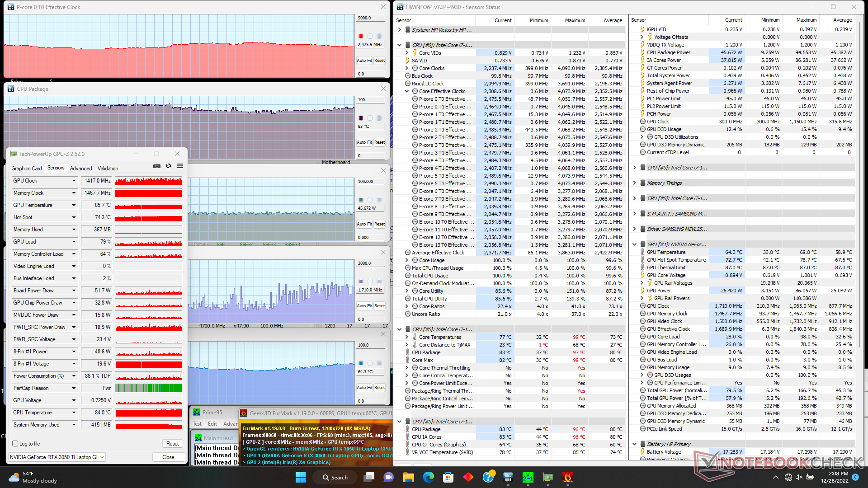Collapse Core Effective Clocks tree node
868x488 pixels.
tap(406, 91)
